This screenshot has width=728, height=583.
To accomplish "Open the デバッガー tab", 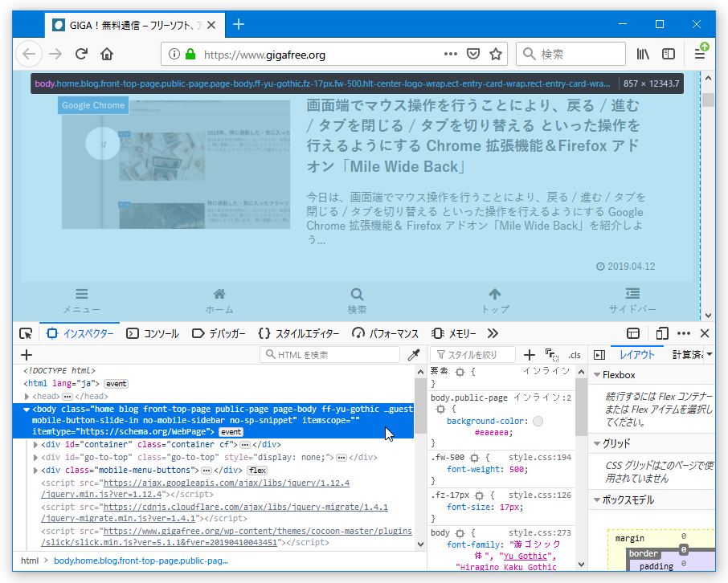I will (x=219, y=333).
